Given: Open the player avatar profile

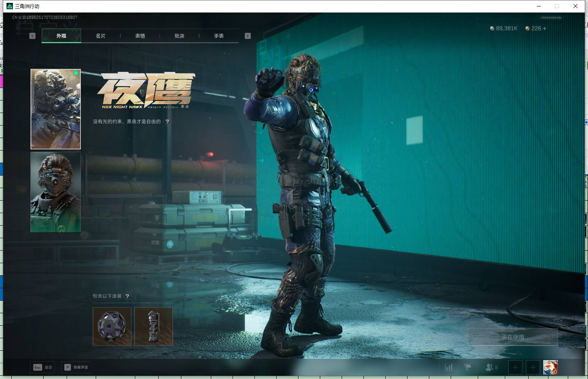Looking at the screenshot, I should (550, 367).
